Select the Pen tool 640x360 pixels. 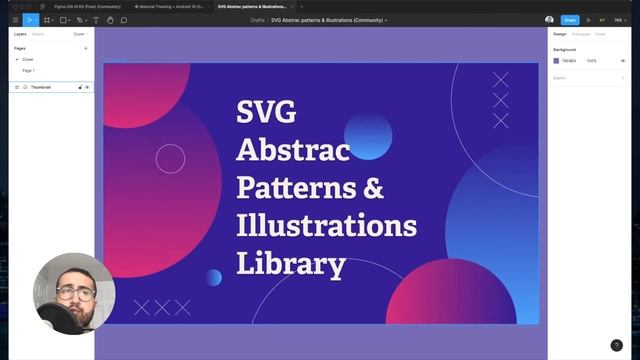coord(80,20)
